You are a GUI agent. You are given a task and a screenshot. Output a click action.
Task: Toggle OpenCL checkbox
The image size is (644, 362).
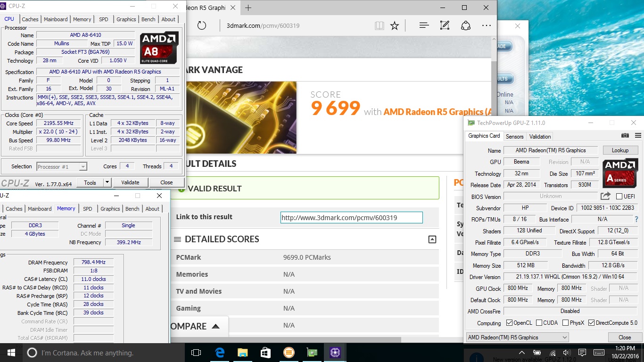(x=509, y=323)
